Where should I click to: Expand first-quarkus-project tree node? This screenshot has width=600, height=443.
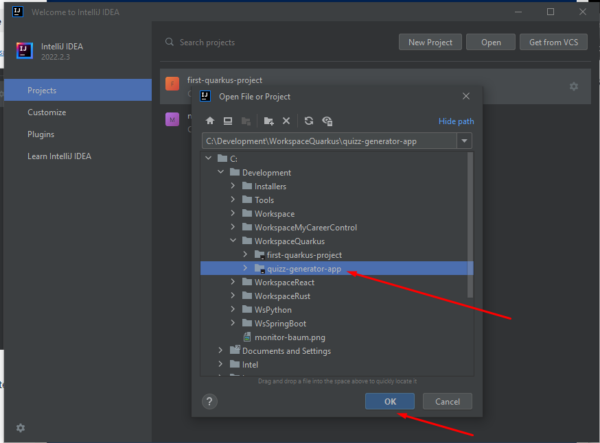(x=245, y=254)
